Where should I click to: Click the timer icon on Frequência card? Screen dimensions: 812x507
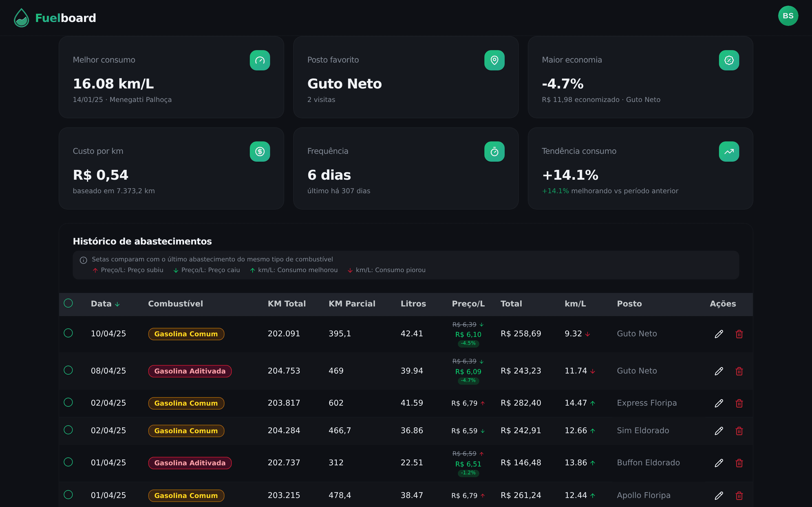pyautogui.click(x=494, y=151)
